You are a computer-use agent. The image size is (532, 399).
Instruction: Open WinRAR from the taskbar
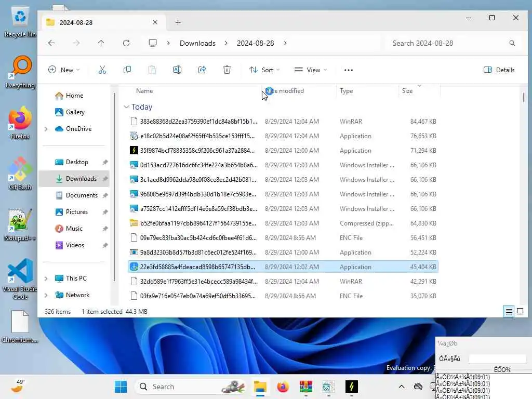click(305, 387)
